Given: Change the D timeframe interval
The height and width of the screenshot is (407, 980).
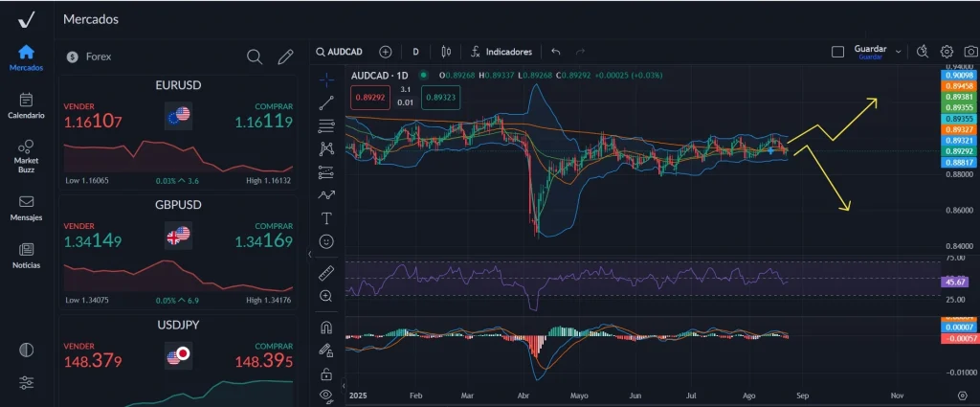Looking at the screenshot, I should (415, 52).
